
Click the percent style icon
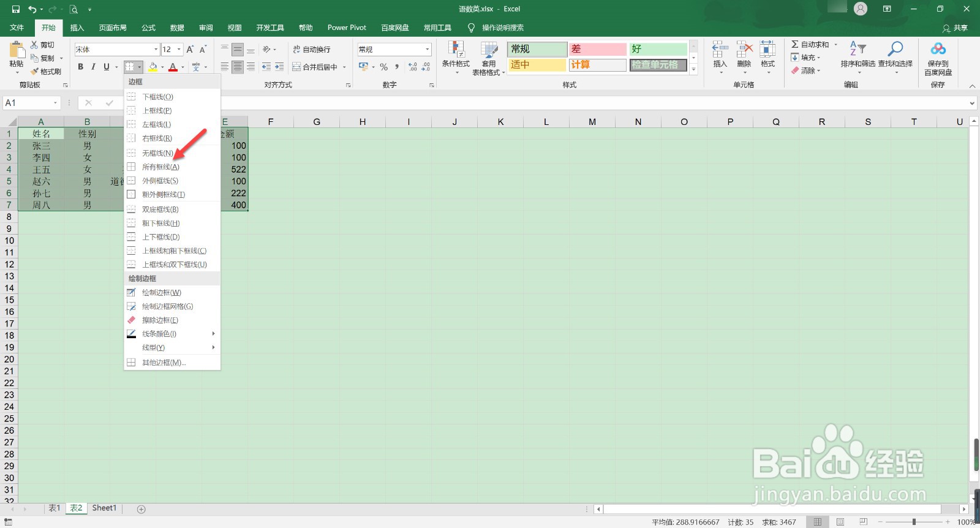384,67
